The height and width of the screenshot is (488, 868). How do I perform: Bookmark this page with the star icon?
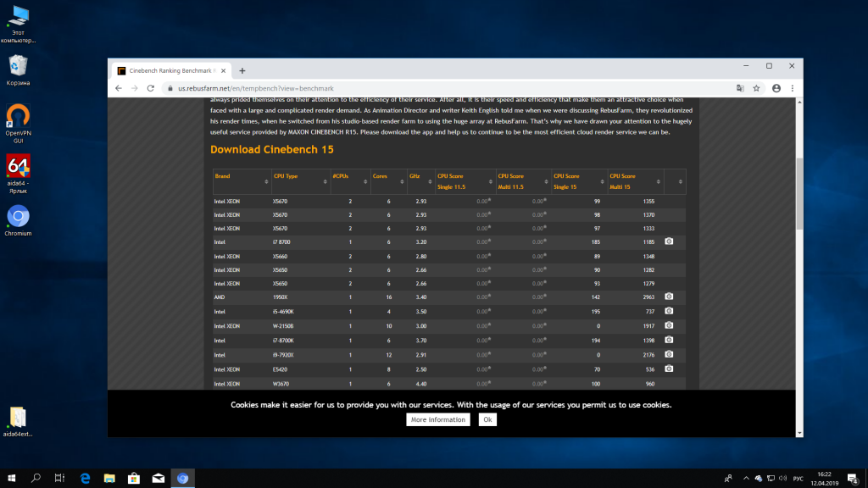758,88
